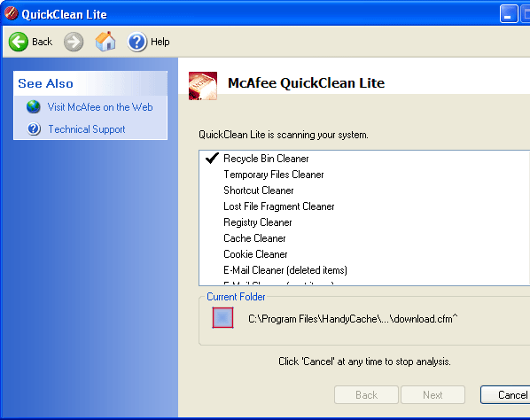Click the green Back arrow icon in toolbar

point(19,42)
